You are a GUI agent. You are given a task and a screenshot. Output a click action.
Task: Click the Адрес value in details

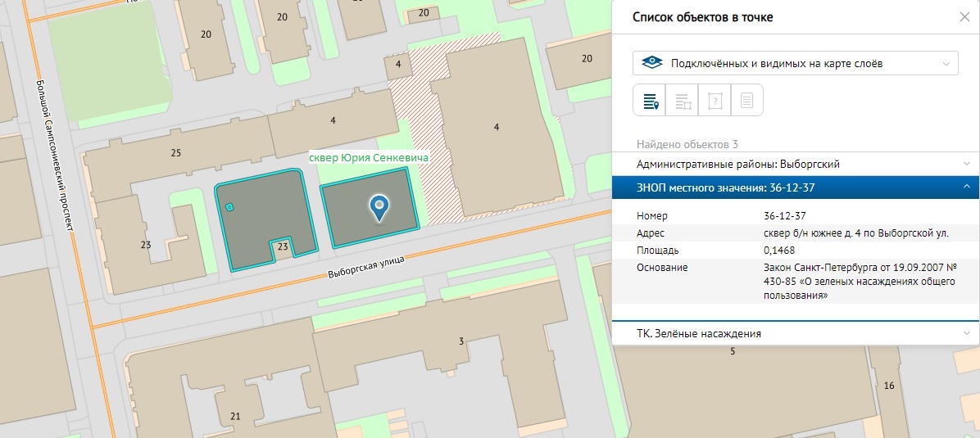coord(855,233)
